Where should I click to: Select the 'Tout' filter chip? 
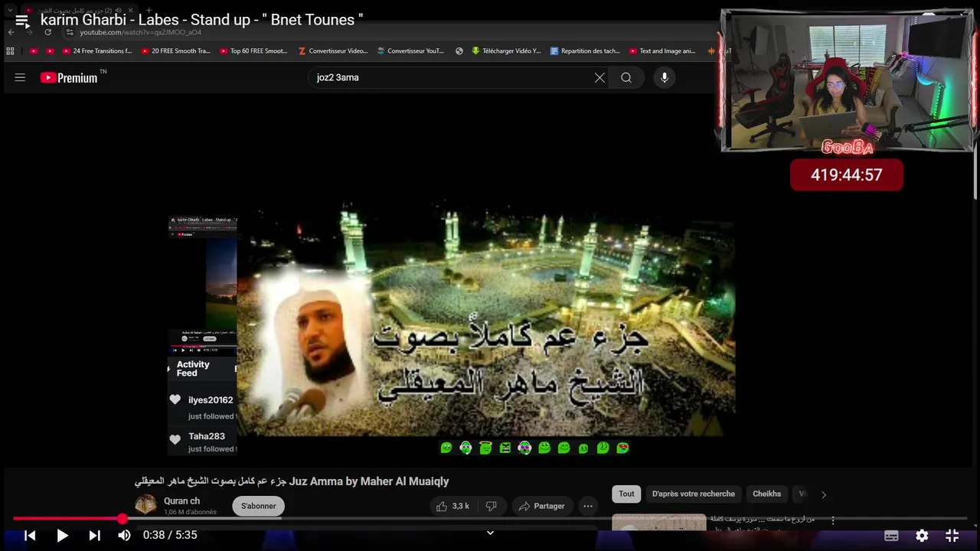(x=626, y=494)
